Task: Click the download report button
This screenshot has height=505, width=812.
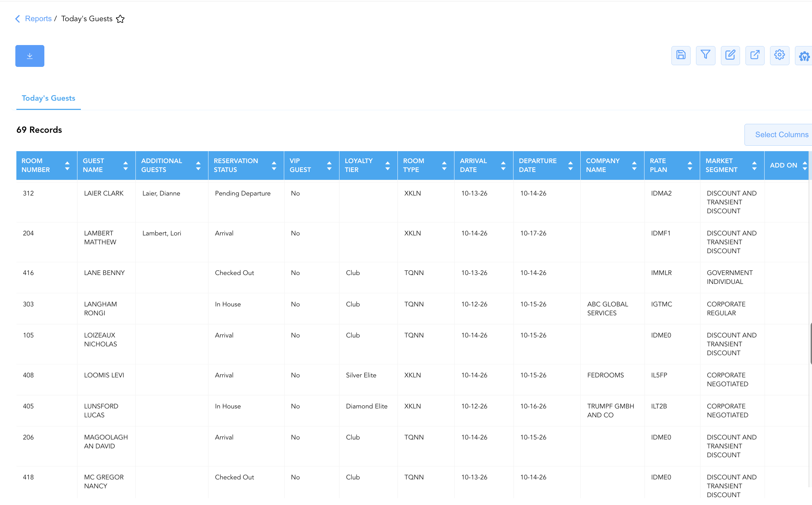Action: coord(30,56)
